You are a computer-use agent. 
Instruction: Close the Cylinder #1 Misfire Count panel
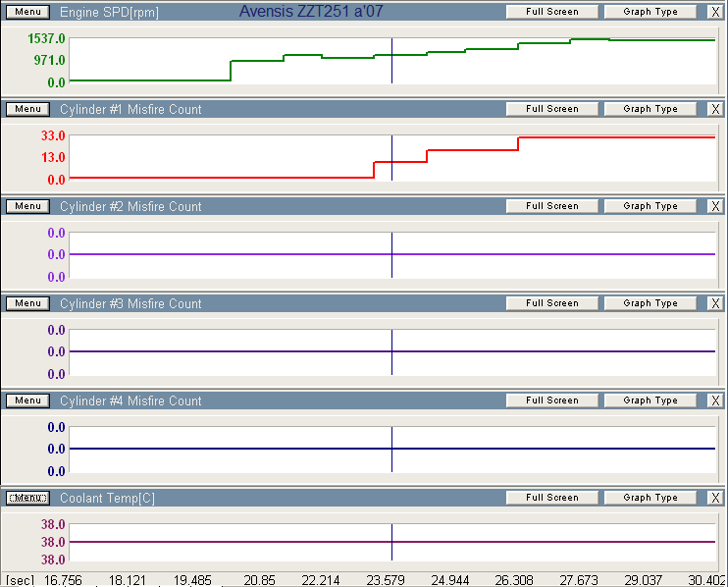[714, 109]
